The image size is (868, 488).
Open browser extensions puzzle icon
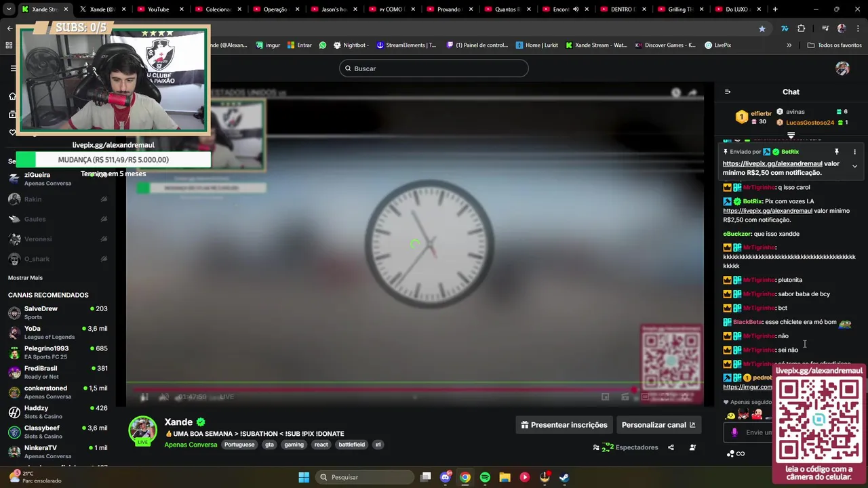(802, 28)
